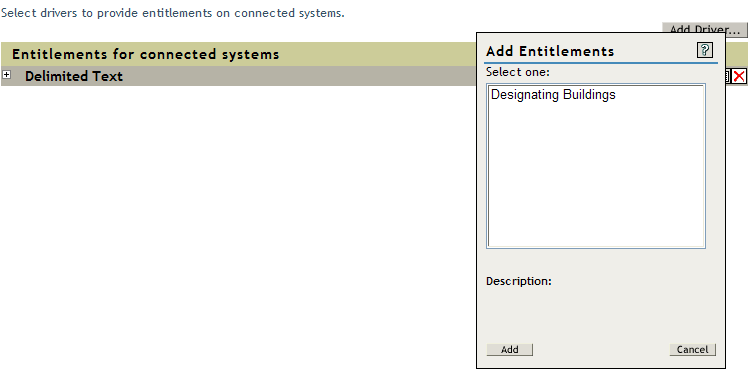Click the question mark help icon
The image size is (748, 370).
pos(705,50)
